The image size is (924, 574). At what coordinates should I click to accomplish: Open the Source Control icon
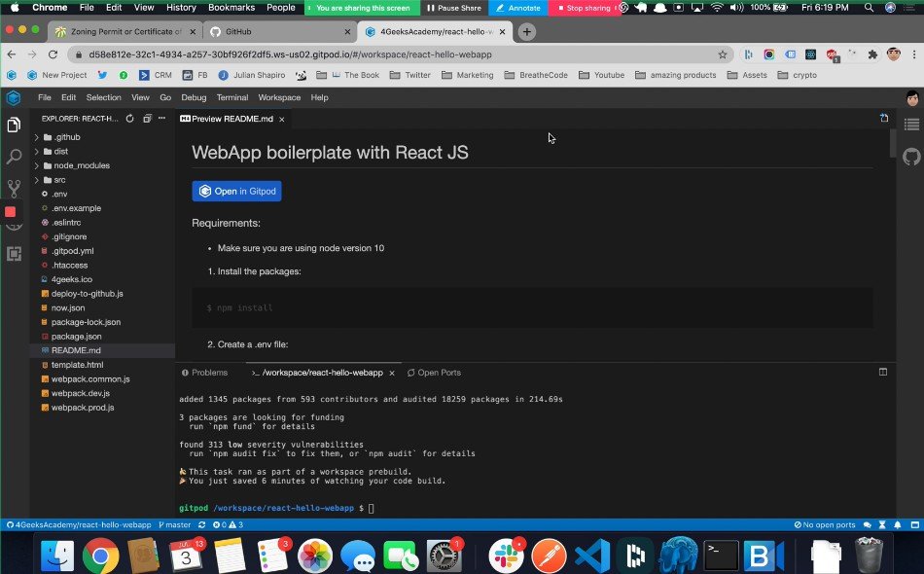[x=13, y=187]
